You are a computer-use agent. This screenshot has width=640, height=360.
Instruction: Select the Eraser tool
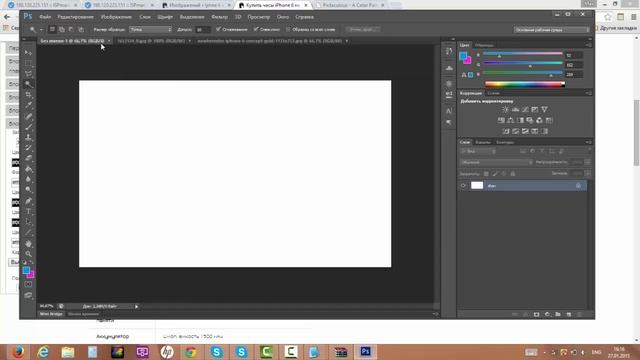pos(28,158)
